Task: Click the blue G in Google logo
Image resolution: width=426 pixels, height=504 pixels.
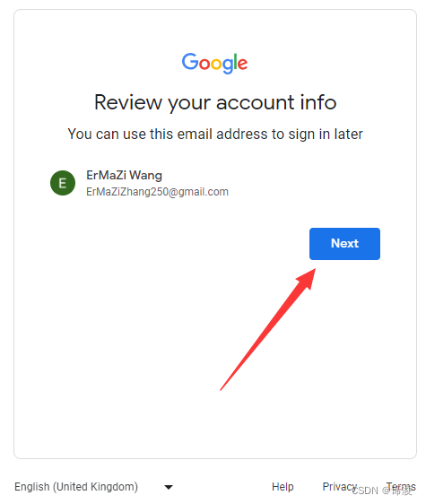Action: 190,61
